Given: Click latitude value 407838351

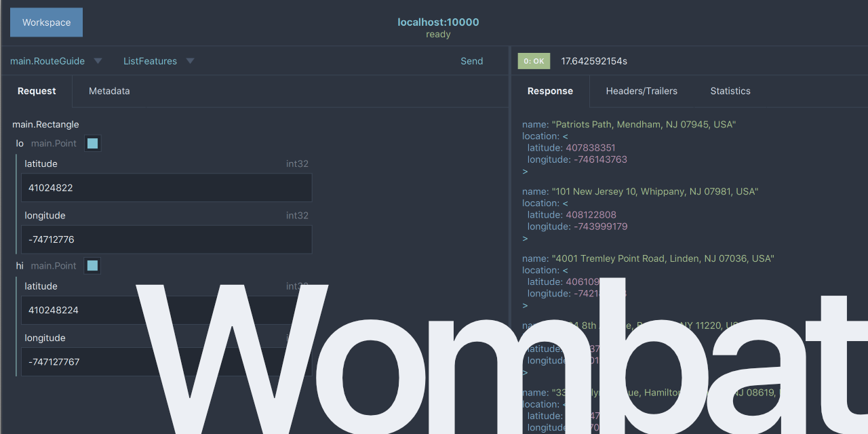Looking at the screenshot, I should point(591,148).
